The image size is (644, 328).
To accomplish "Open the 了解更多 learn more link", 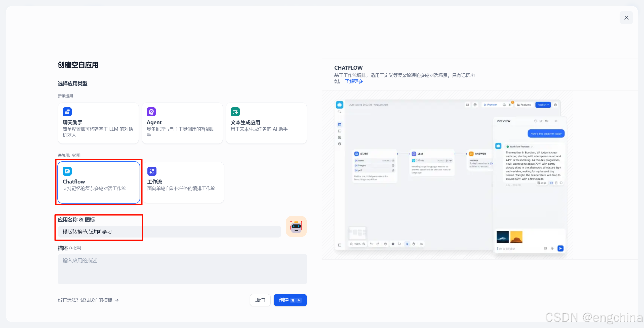I will [354, 81].
